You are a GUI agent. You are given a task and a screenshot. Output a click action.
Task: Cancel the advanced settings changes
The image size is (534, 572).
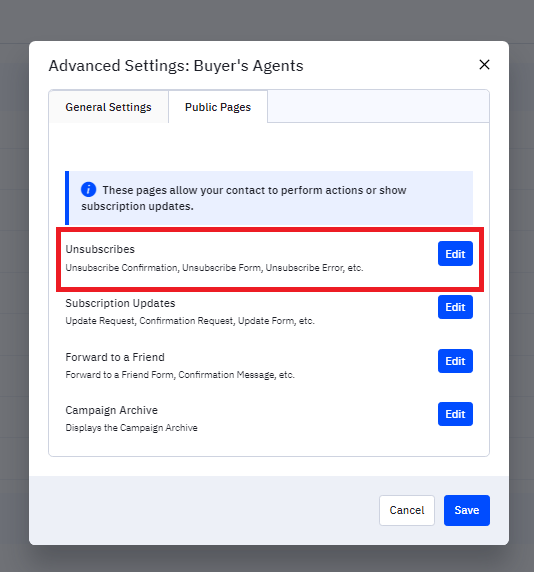[407, 510]
